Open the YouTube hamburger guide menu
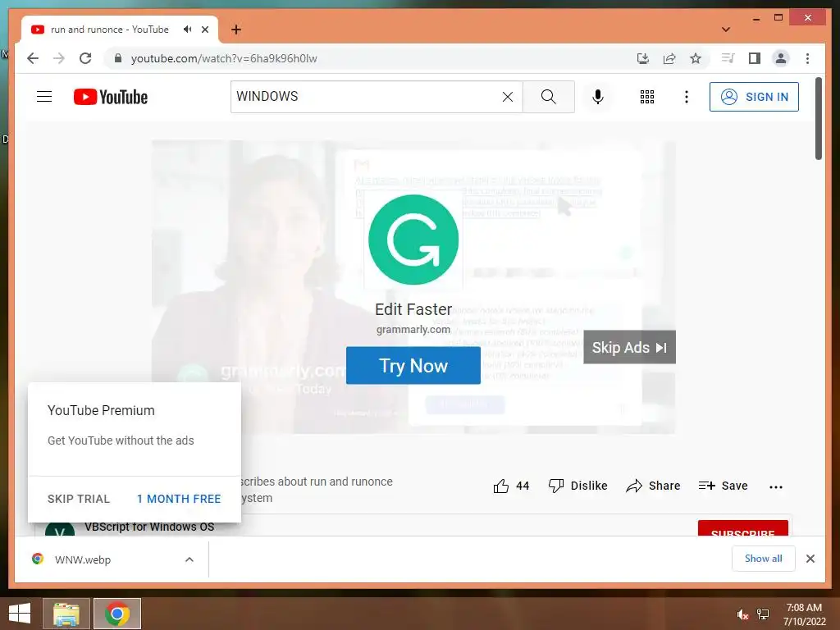 coord(44,97)
